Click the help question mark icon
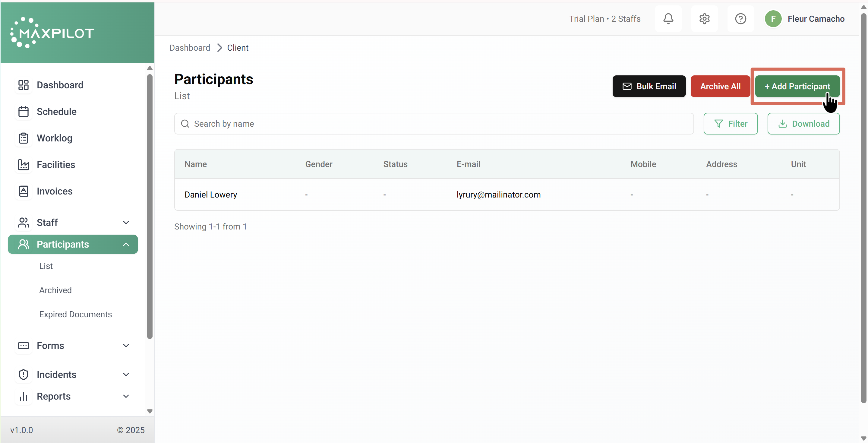This screenshot has height=443, width=868. point(740,19)
